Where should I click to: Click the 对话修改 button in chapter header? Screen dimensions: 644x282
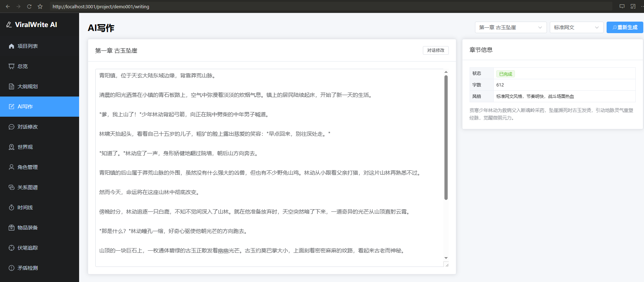(x=436, y=50)
